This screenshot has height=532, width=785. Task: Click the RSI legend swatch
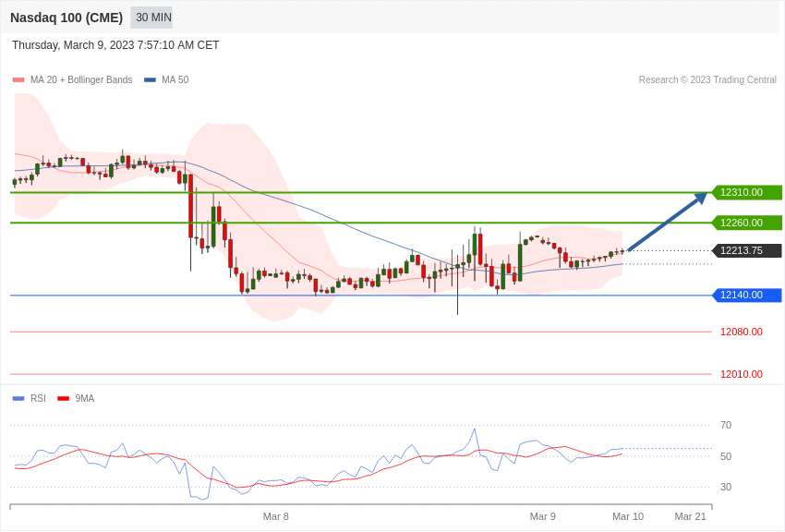coord(18,399)
